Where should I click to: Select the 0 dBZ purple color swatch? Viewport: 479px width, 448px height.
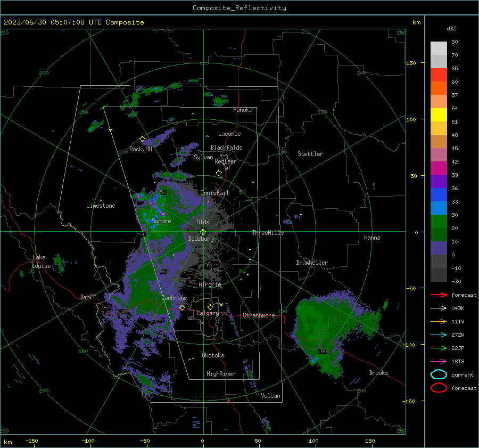coord(439,248)
